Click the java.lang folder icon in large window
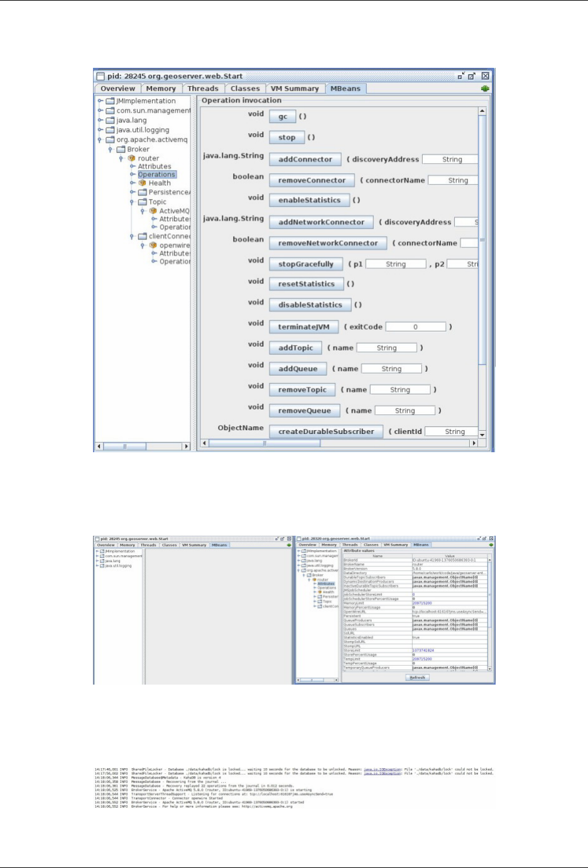The width and height of the screenshot is (588, 868). coord(110,120)
